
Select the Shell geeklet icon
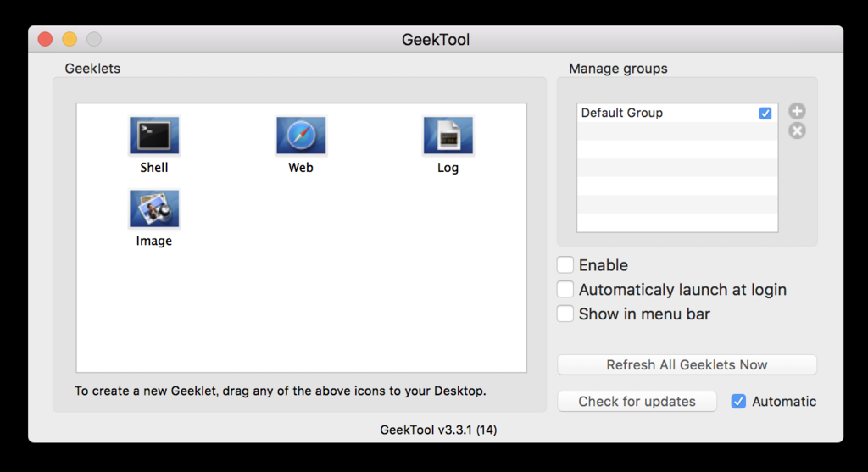(154, 135)
